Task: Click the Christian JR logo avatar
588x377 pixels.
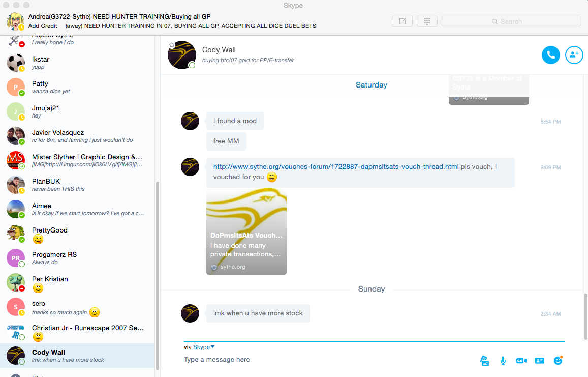Action: 15,331
